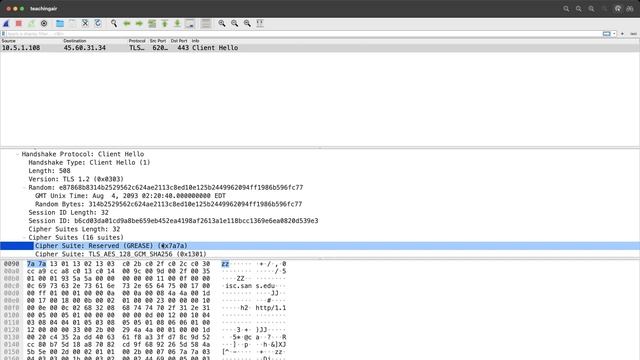Select Session ID Length: 32 row
Viewport: 640px width, 360px height.
[320, 213]
